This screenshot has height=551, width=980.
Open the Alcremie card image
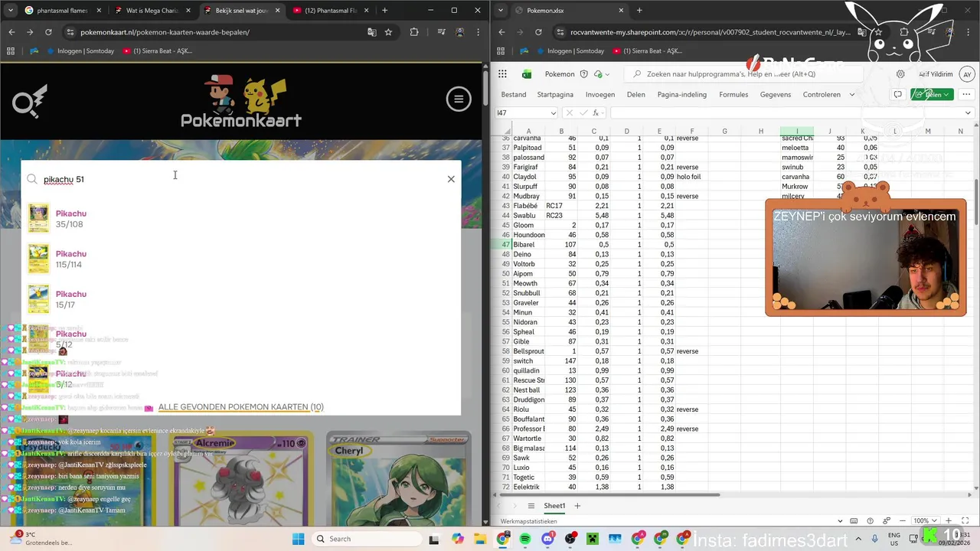pyautogui.click(x=240, y=479)
